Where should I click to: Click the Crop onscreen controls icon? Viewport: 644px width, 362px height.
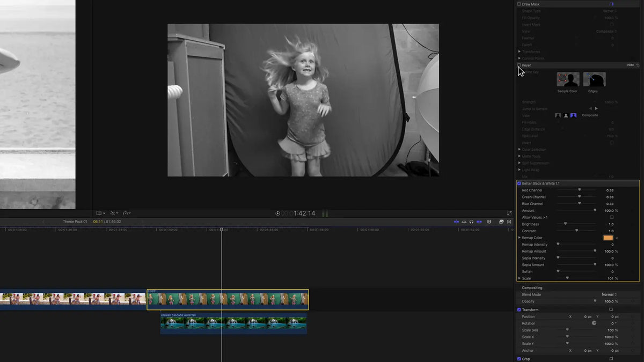611,359
